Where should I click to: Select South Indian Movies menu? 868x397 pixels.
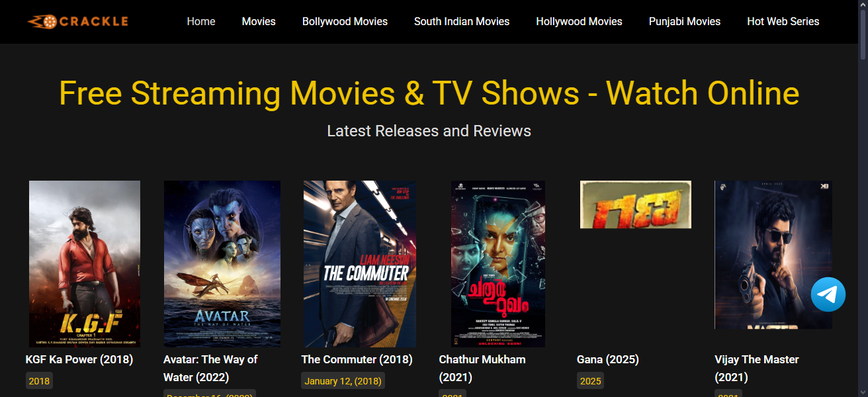coord(462,21)
